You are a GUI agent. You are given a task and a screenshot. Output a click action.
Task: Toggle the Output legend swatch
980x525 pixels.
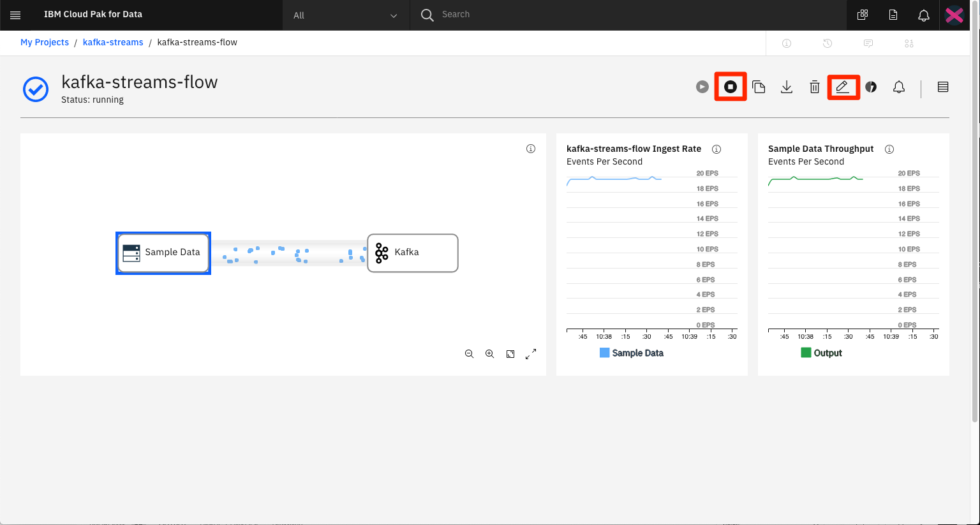[x=806, y=353]
